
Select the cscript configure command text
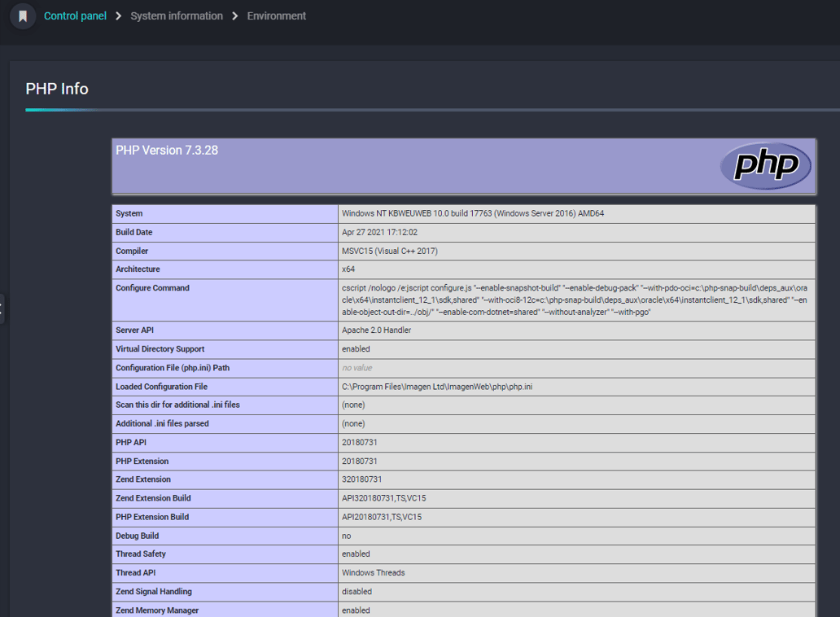click(575, 300)
